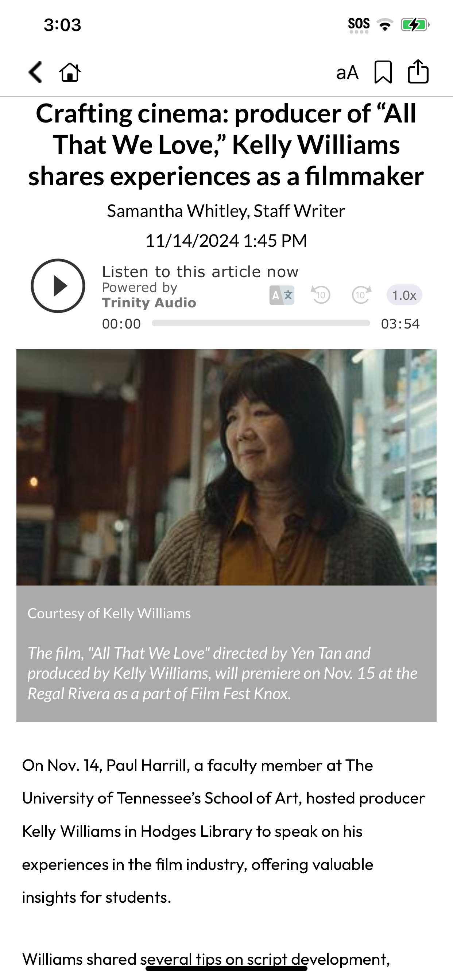Rewind audio ten seconds
This screenshot has height=980, width=453.
[321, 295]
